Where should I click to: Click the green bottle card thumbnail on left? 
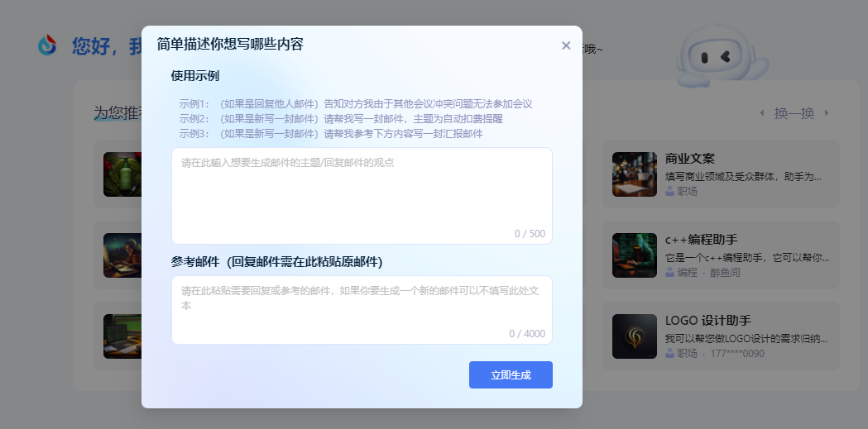click(x=122, y=174)
